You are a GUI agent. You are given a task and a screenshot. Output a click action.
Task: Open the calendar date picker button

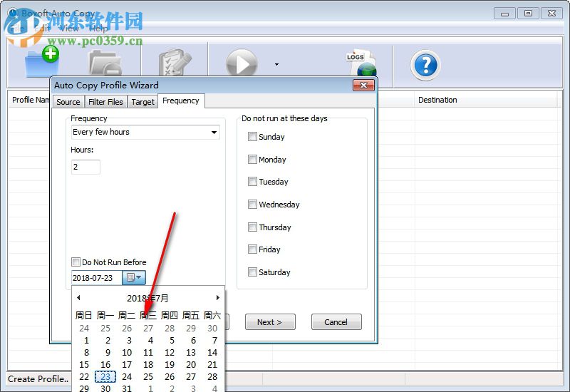click(x=134, y=278)
